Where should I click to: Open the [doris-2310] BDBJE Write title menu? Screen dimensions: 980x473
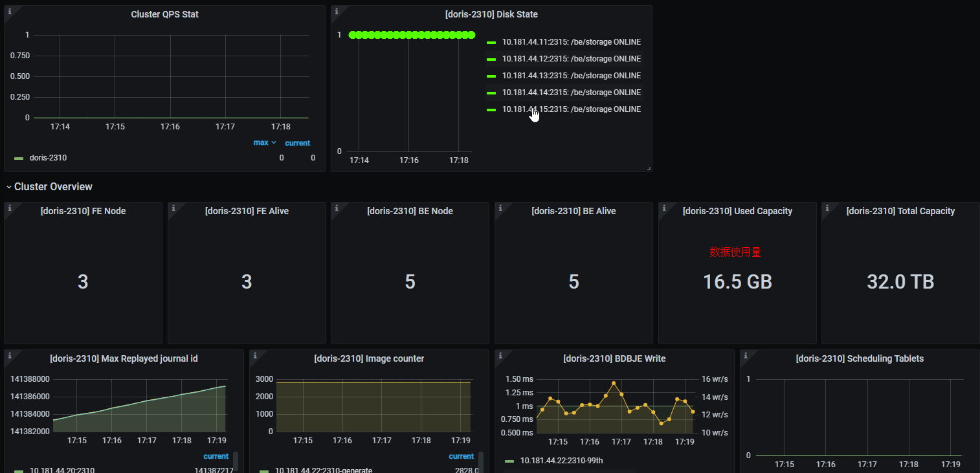pos(614,358)
